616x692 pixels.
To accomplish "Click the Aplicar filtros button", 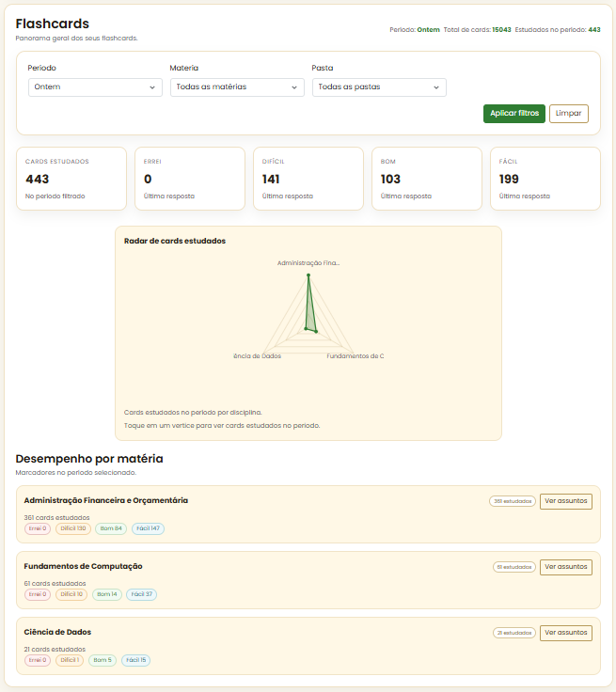I will point(514,113).
